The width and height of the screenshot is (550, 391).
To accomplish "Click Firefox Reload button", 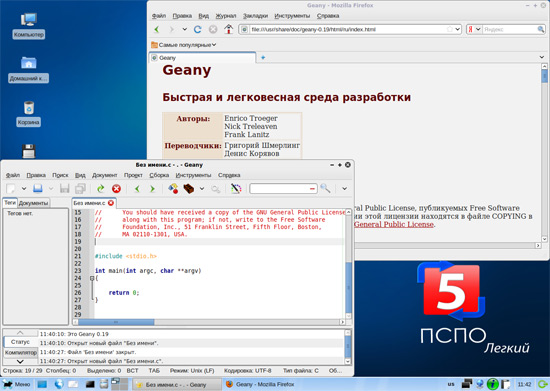I will tap(198, 29).
